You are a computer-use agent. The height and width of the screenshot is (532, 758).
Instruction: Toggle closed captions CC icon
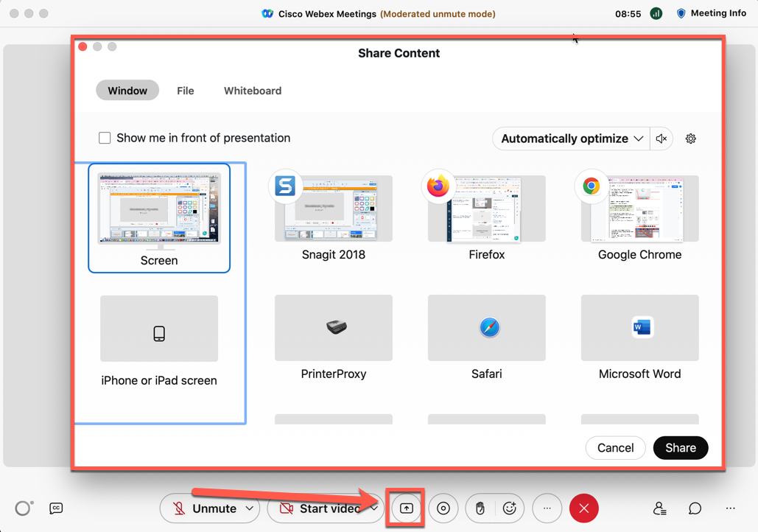56,508
